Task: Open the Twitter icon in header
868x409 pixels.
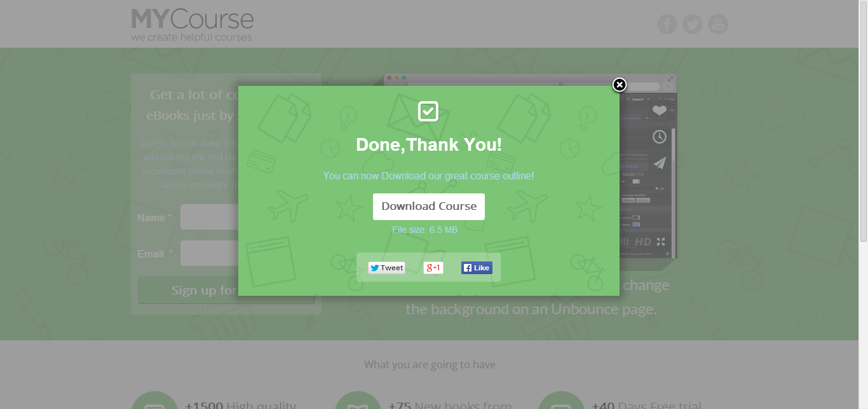Action: tap(693, 24)
